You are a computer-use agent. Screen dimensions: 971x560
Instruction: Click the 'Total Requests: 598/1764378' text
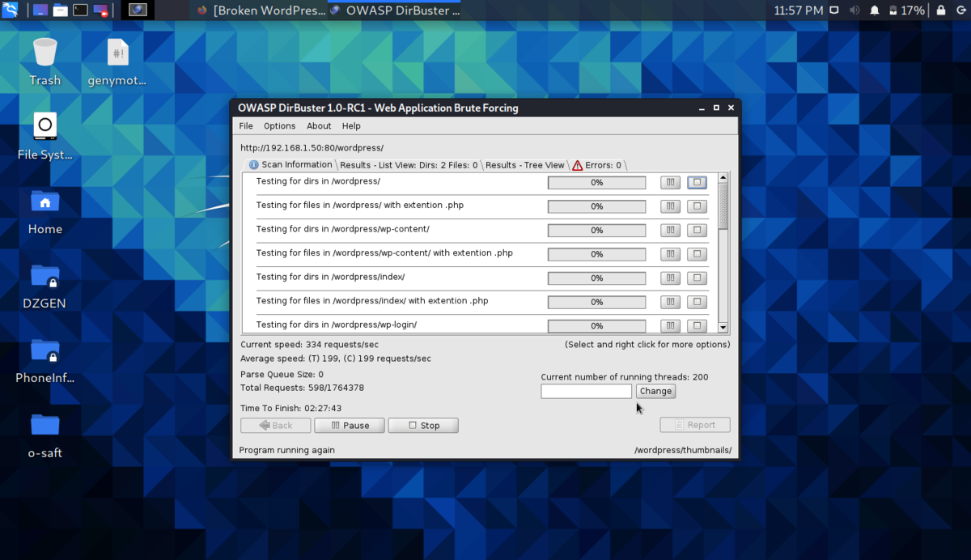[303, 388]
